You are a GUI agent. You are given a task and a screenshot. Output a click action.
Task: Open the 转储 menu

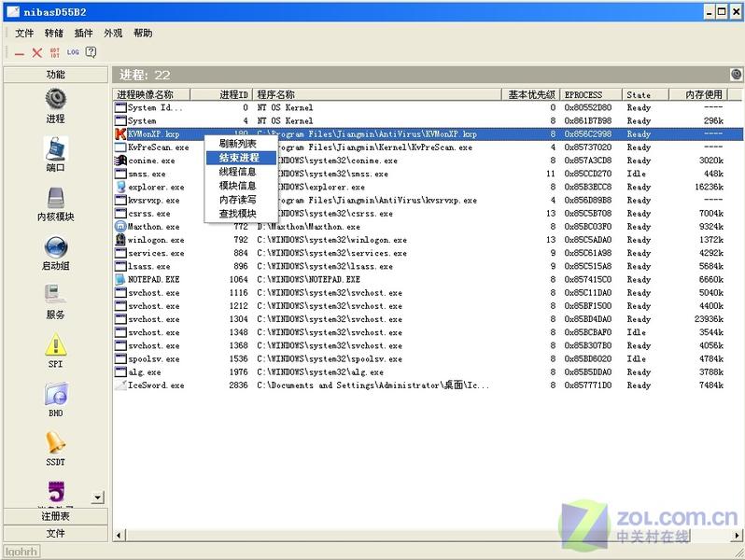point(54,33)
